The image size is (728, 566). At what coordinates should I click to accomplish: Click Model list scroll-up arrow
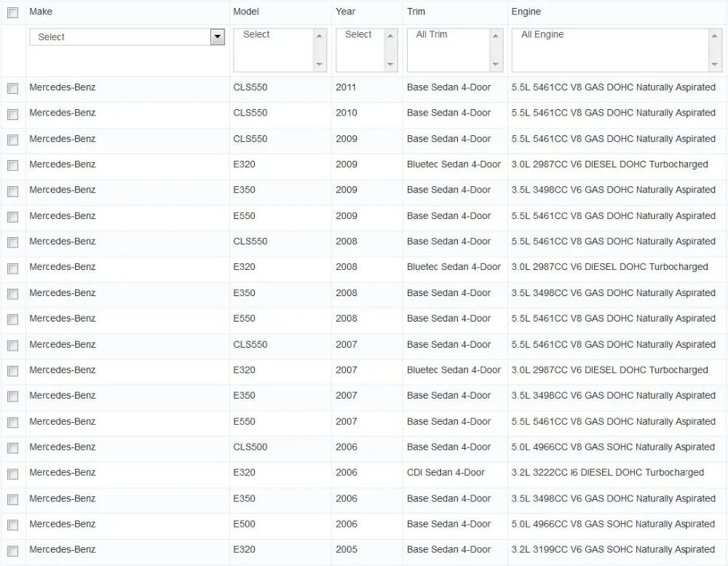[x=320, y=36]
